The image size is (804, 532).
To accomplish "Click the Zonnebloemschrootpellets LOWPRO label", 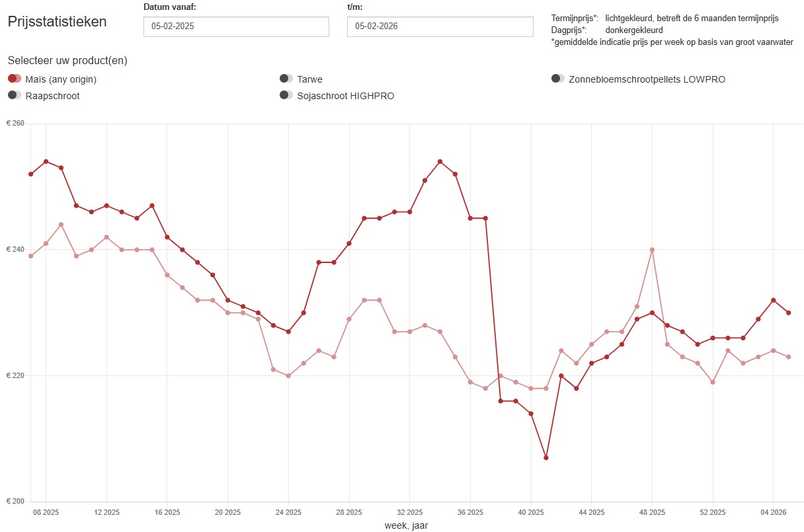I will pos(647,79).
